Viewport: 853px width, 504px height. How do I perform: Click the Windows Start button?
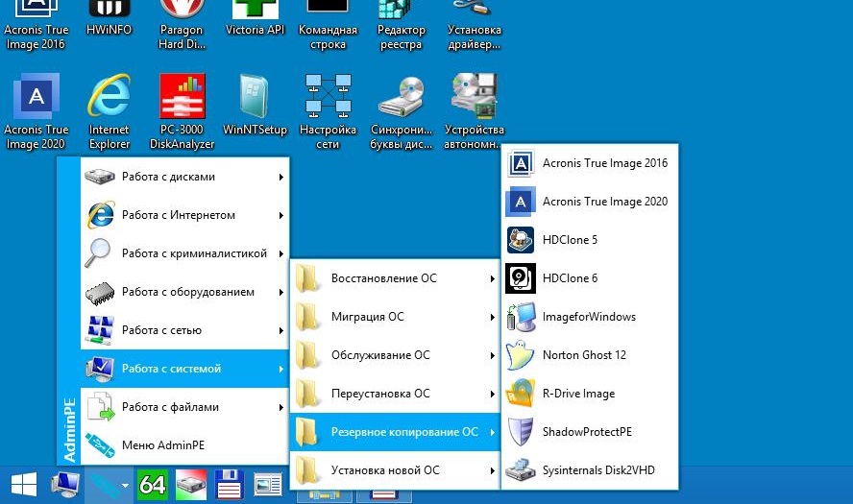point(24,484)
